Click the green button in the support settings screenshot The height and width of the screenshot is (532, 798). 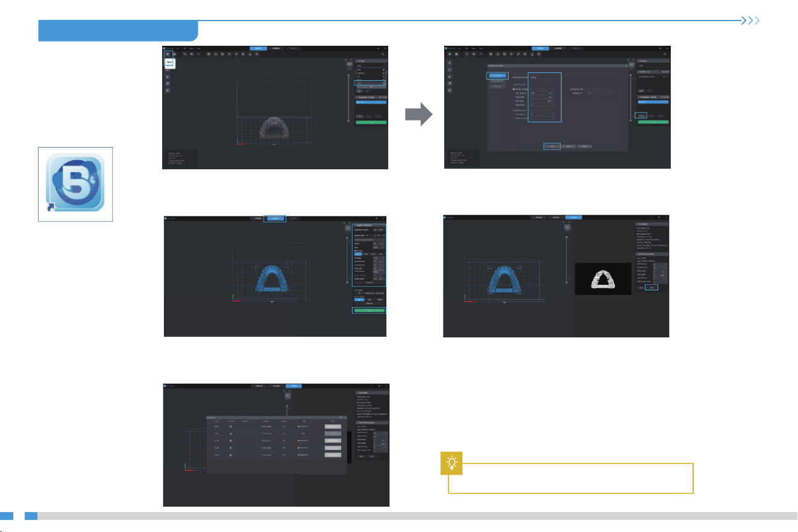[x=369, y=310]
